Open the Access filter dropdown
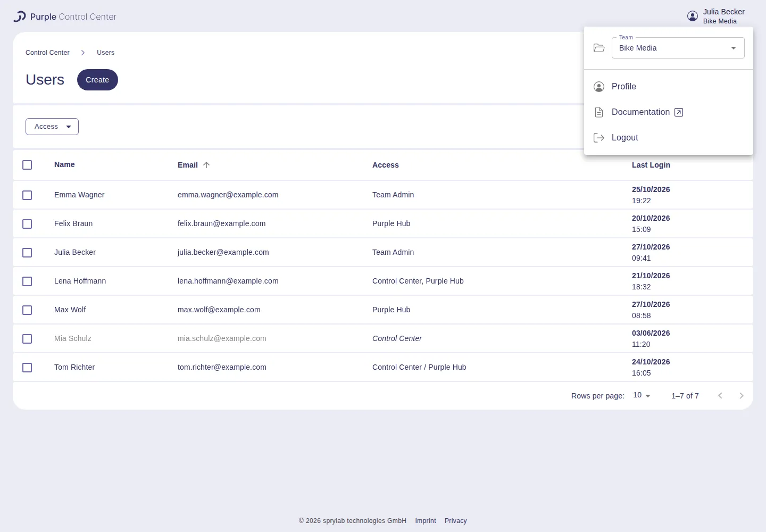 (x=52, y=127)
